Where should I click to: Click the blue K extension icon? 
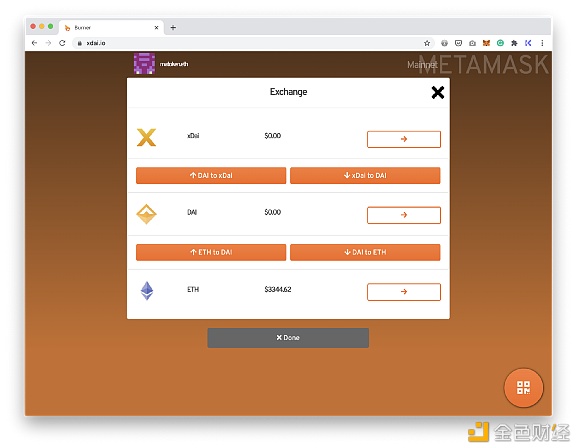(528, 43)
